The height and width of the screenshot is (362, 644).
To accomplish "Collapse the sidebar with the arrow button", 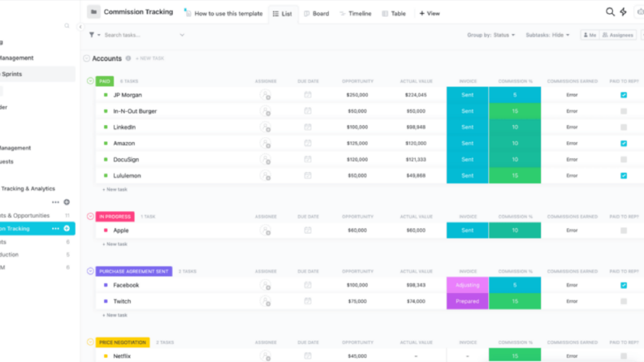I will [x=80, y=27].
